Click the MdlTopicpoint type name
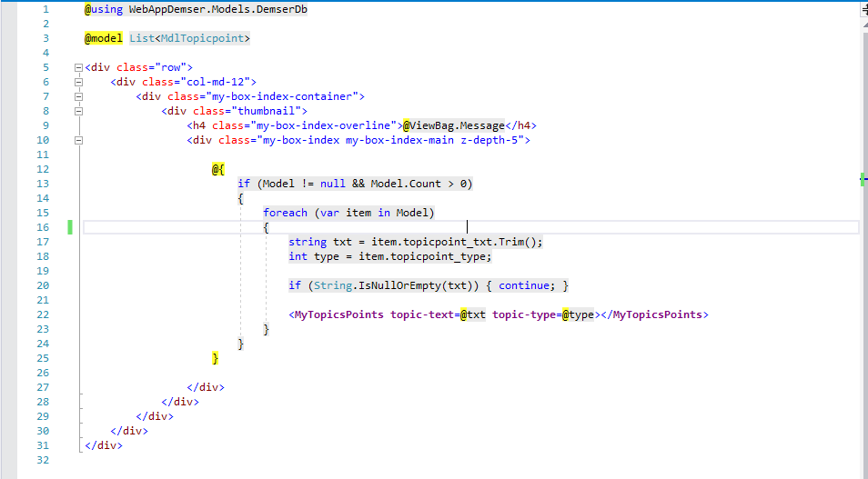The width and height of the screenshot is (868, 479). 202,38
